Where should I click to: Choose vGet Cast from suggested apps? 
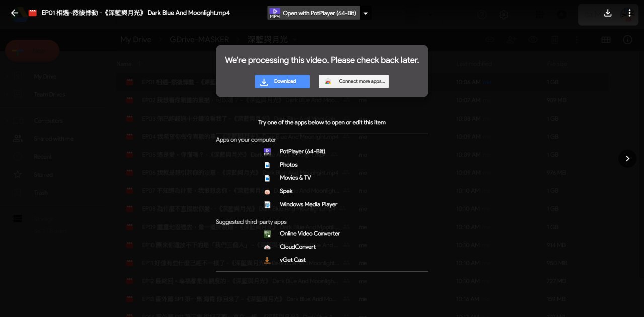tap(292, 260)
